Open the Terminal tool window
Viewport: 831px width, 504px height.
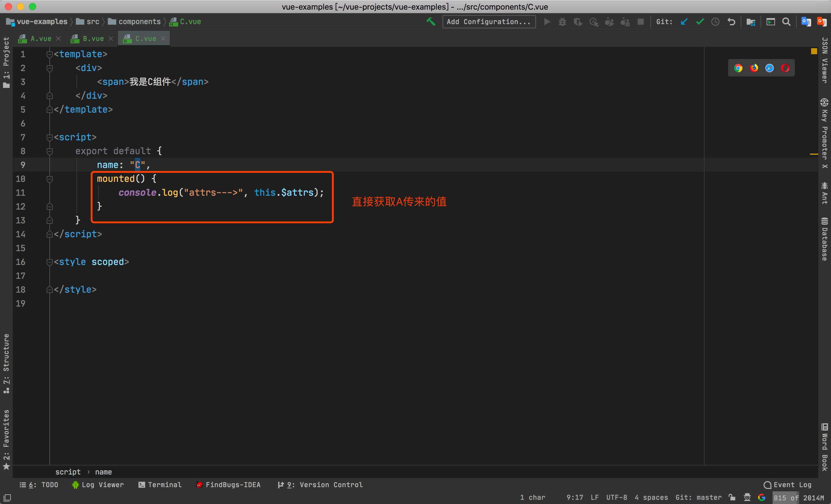[x=160, y=485]
